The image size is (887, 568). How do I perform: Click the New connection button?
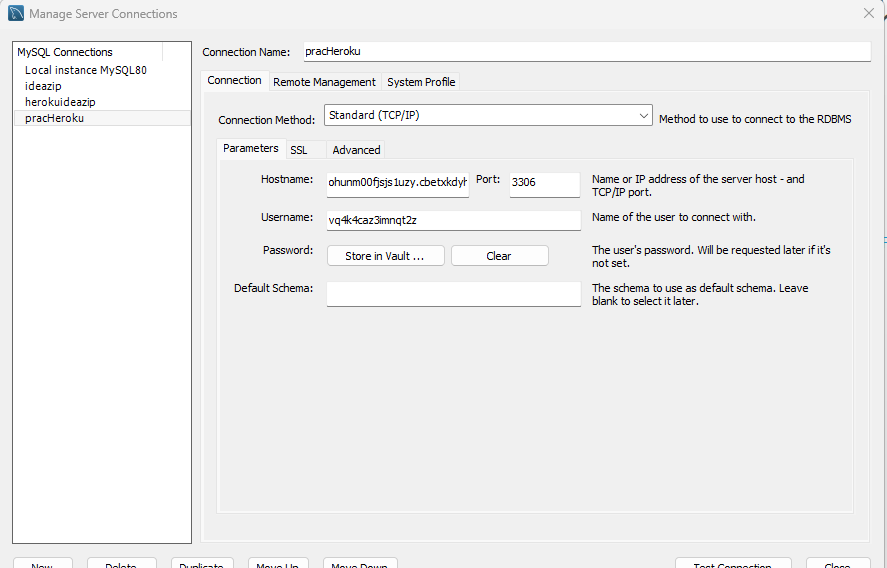click(x=42, y=563)
